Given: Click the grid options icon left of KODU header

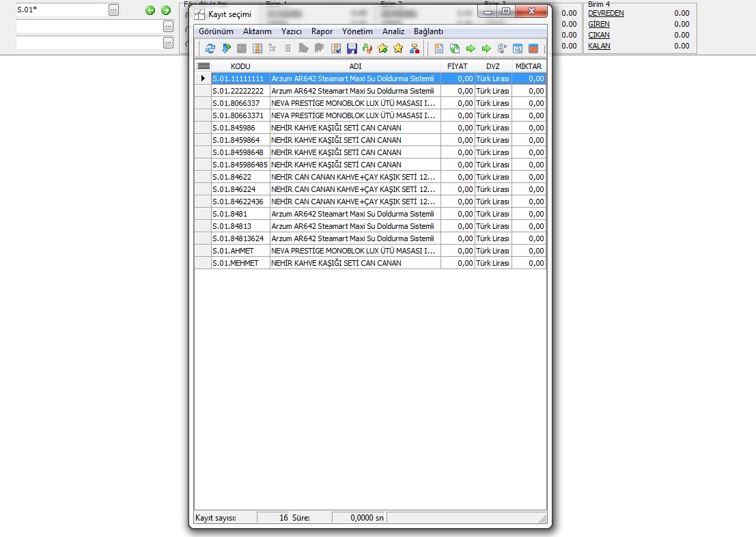Looking at the screenshot, I should point(203,66).
